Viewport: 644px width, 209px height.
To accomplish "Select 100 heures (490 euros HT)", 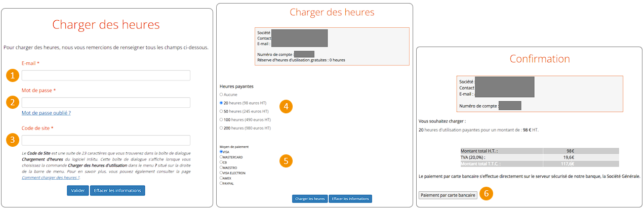I will point(221,120).
